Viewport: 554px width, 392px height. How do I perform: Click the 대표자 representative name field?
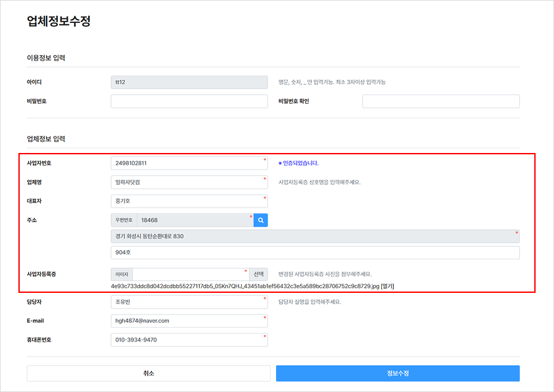(189, 201)
